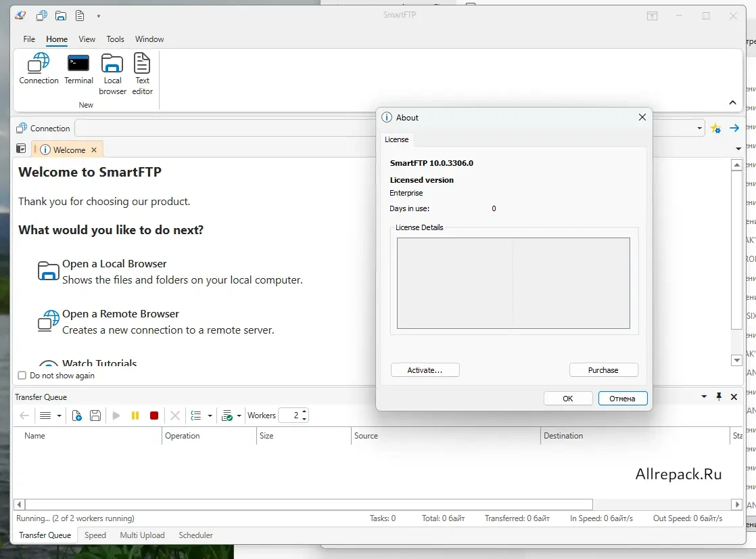The image size is (756, 559).
Task: Click the Remote Browser globe icon
Action: (x=48, y=321)
